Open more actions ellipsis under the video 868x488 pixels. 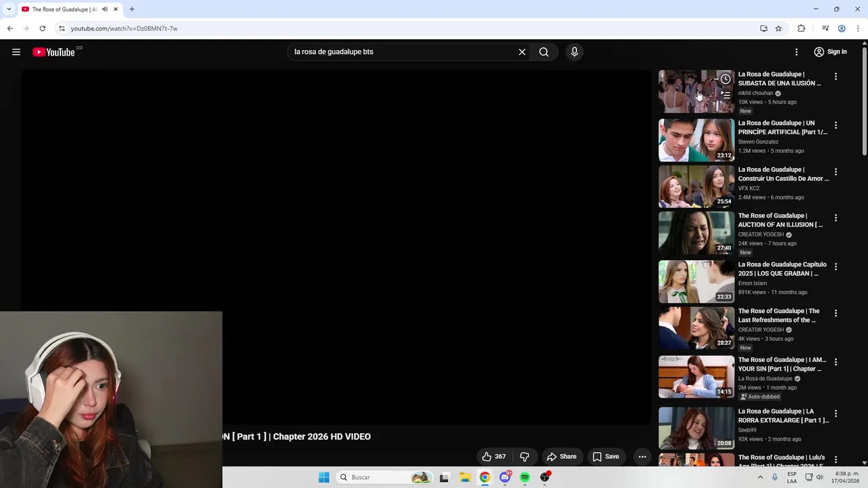click(x=642, y=457)
